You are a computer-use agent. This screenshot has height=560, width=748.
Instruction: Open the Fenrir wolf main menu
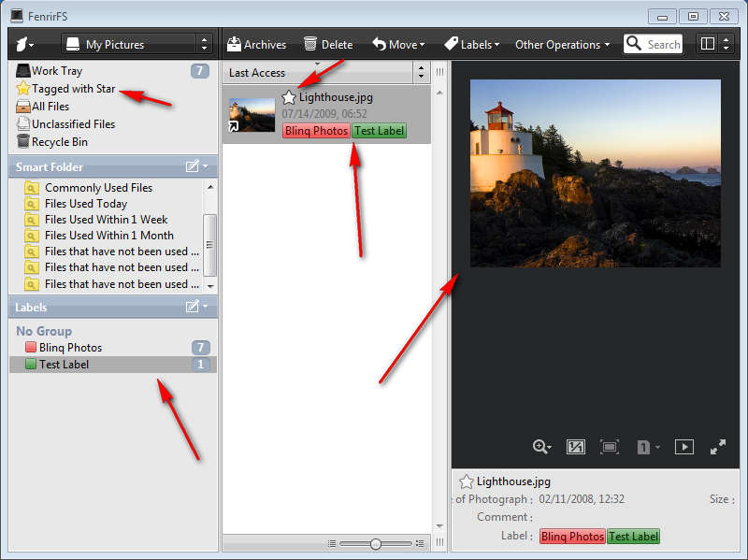pos(24,44)
